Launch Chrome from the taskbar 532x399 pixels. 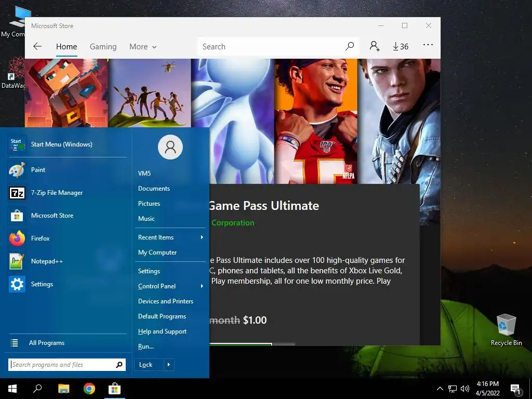(x=89, y=389)
